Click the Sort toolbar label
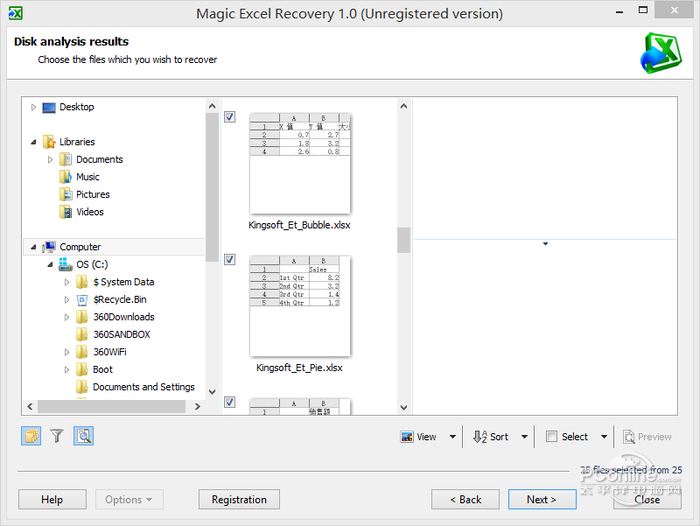 [x=499, y=437]
